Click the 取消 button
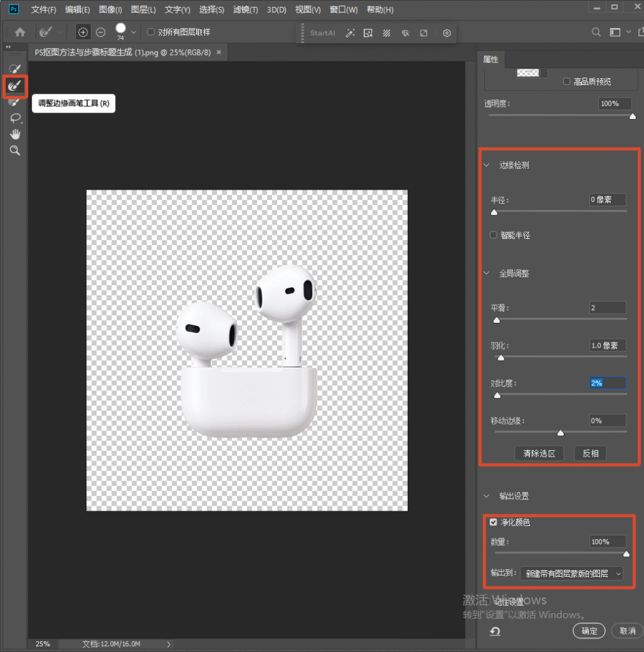Viewport: 644px width, 652px height. point(627,631)
